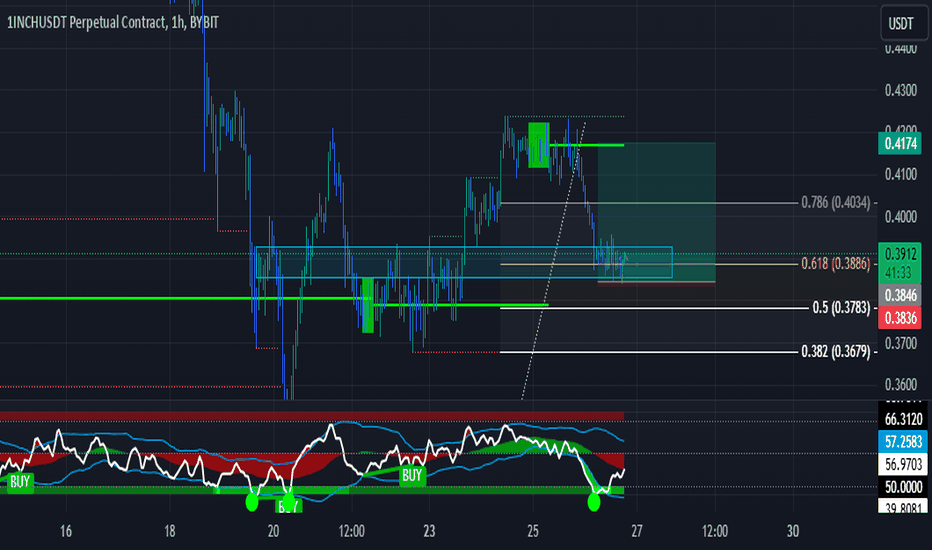This screenshot has width=932, height=550.
Task: Click the 41:33 candle countdown timer
Action: click(x=898, y=273)
